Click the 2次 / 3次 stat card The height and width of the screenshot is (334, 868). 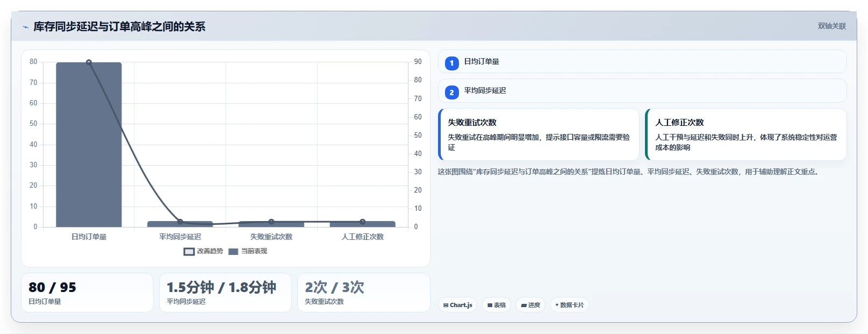coord(364,293)
